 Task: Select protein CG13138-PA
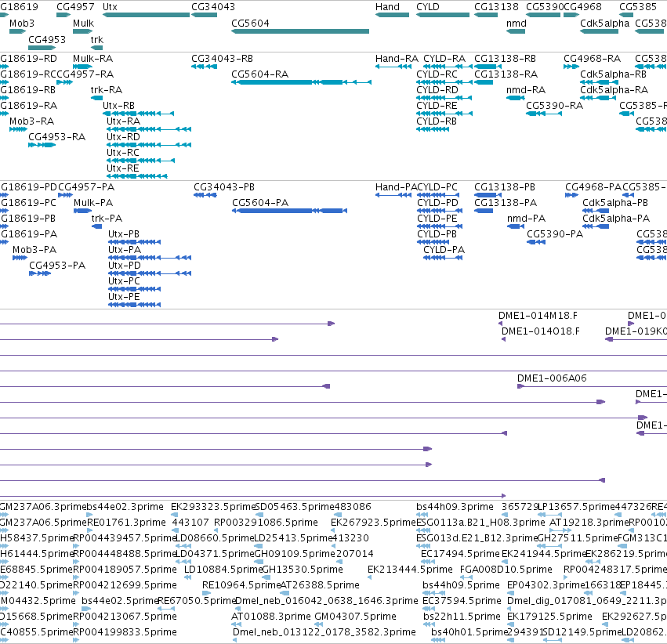pyautogui.click(x=484, y=211)
